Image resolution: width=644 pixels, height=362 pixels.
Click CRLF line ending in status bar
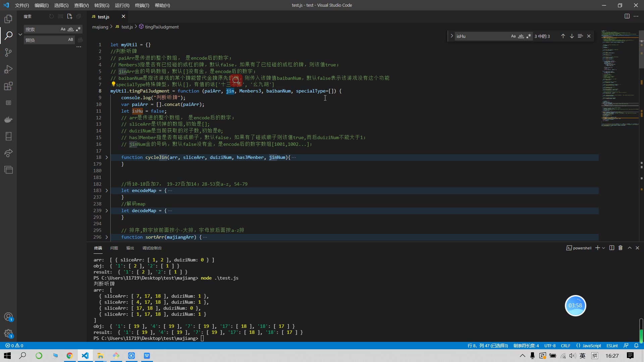pos(566,346)
